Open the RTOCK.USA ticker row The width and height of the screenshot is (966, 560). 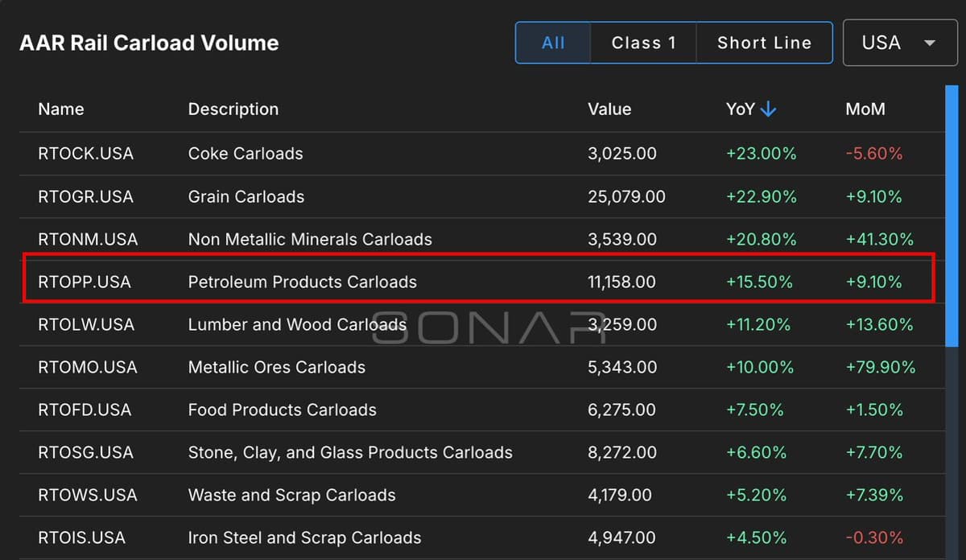85,154
